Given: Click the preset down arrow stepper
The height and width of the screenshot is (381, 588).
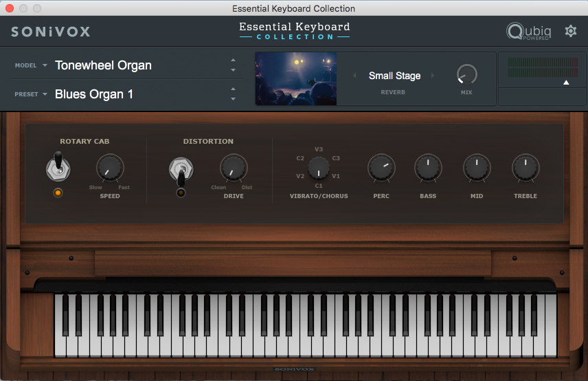Looking at the screenshot, I should click(233, 99).
